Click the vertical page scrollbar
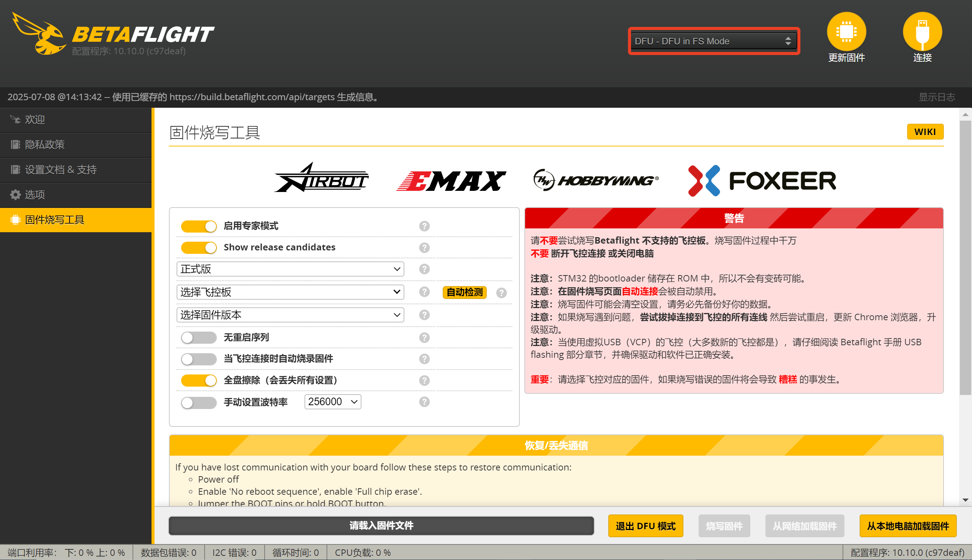 coord(965,258)
